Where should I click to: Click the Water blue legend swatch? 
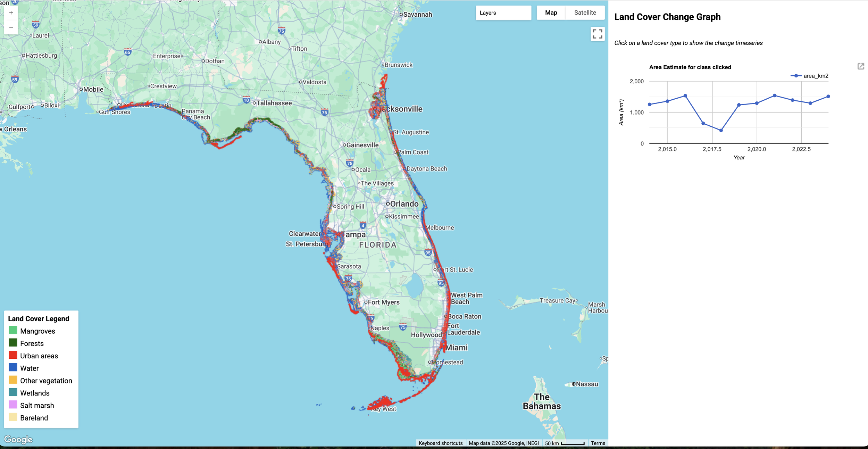tap(13, 367)
